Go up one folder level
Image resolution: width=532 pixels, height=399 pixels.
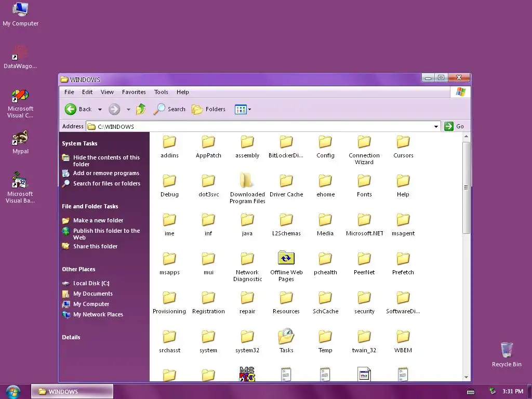(141, 109)
